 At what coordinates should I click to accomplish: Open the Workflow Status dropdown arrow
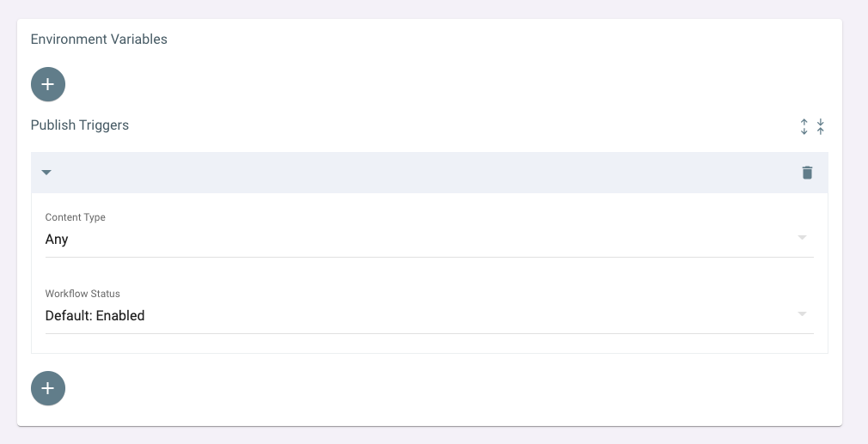[x=802, y=313]
